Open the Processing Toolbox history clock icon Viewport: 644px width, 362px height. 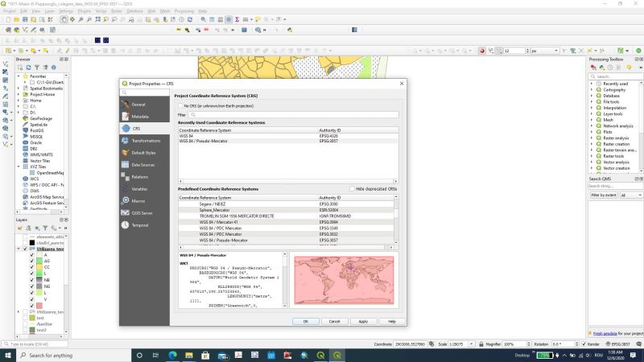click(x=610, y=68)
